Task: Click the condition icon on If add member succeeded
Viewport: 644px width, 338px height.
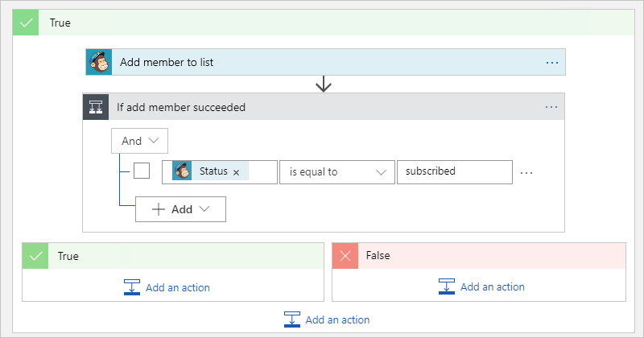Action: [96, 107]
